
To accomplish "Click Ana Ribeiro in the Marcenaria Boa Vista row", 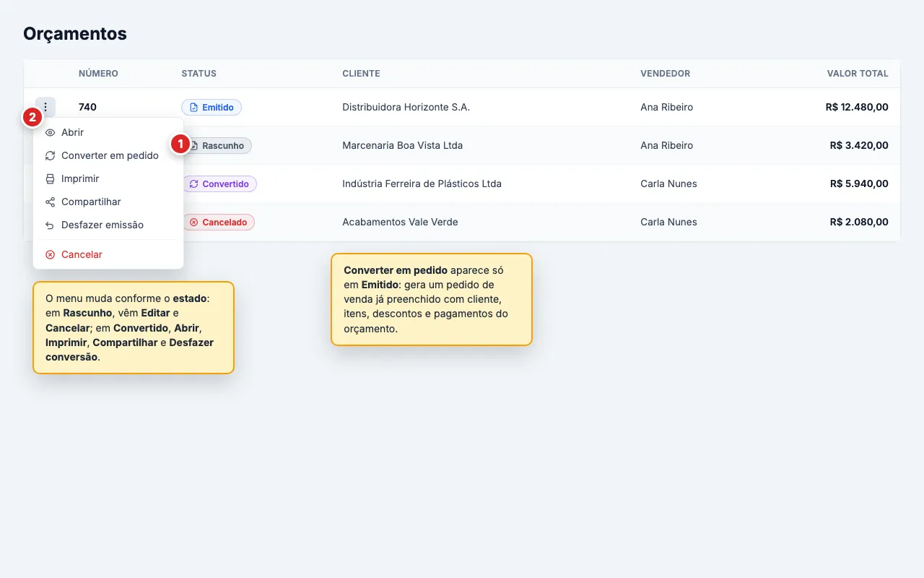I will (666, 145).
